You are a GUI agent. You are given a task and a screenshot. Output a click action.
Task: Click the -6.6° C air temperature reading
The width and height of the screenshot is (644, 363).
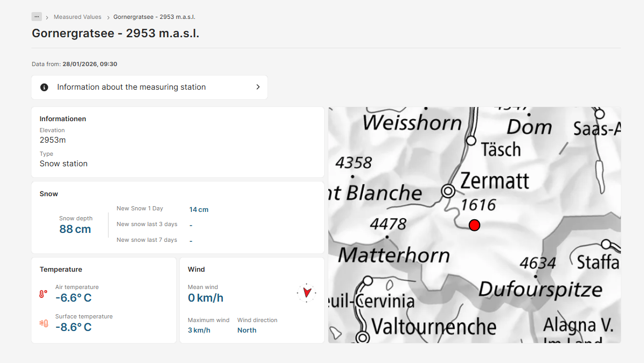point(73,298)
